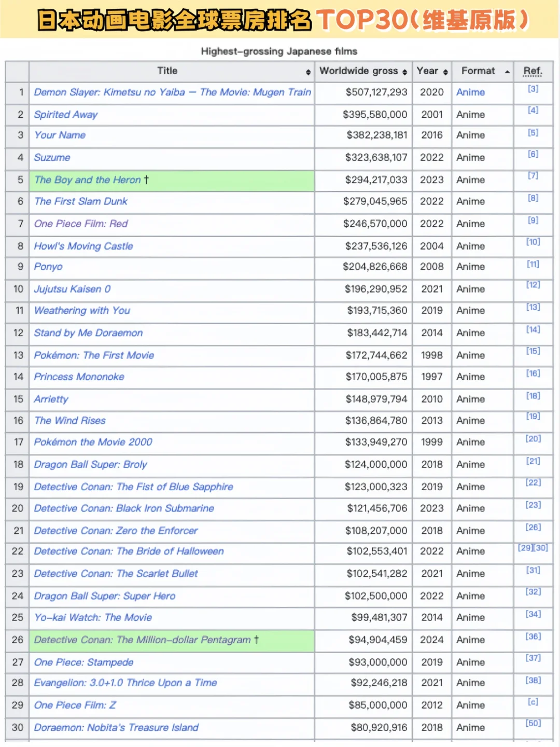Click the sort arrow on Worldwide gross column
This screenshot has width=560, height=747.
click(405, 71)
